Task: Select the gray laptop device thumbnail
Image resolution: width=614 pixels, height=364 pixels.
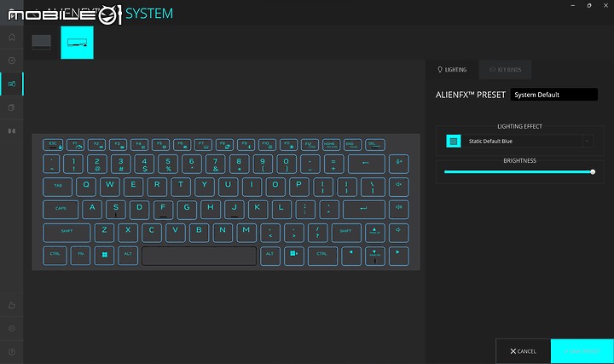Action: point(41,43)
